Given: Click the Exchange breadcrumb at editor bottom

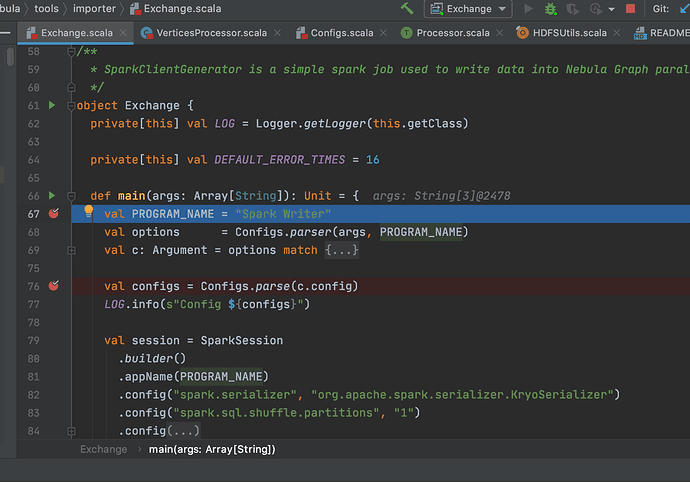Looking at the screenshot, I should click(x=103, y=449).
